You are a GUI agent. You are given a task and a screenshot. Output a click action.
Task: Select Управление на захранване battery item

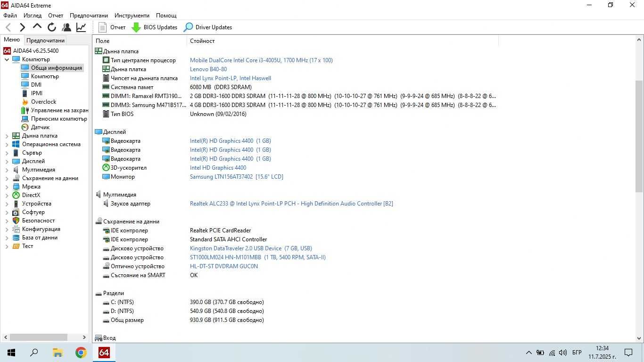[x=55, y=110]
